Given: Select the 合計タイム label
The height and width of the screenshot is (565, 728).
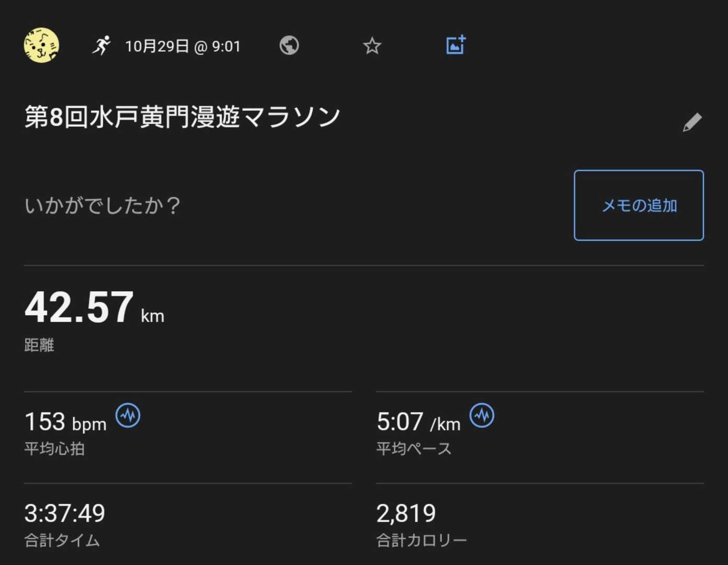Looking at the screenshot, I should (62, 540).
